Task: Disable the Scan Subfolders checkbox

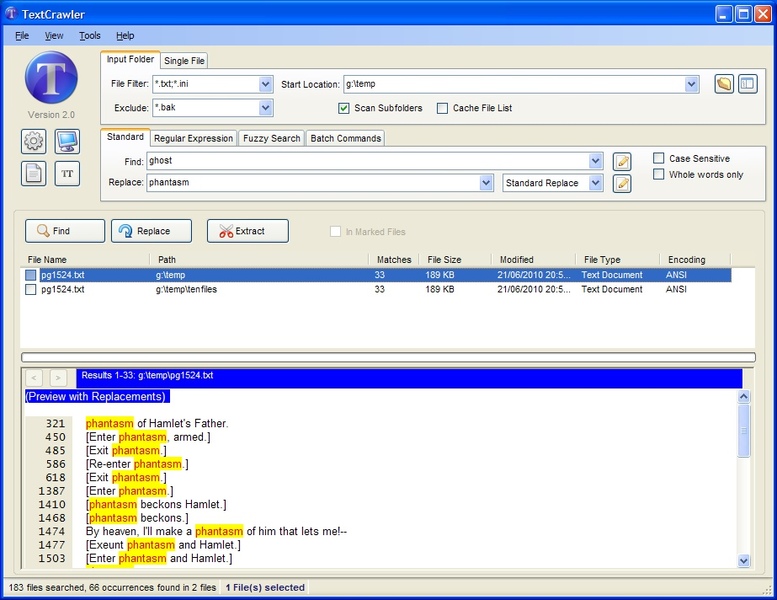Action: pos(343,108)
